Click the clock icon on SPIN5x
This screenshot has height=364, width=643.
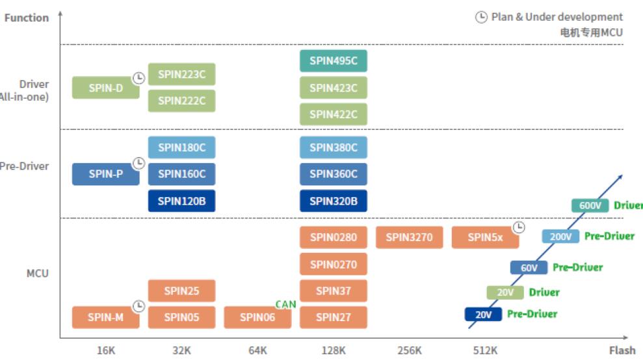click(518, 227)
